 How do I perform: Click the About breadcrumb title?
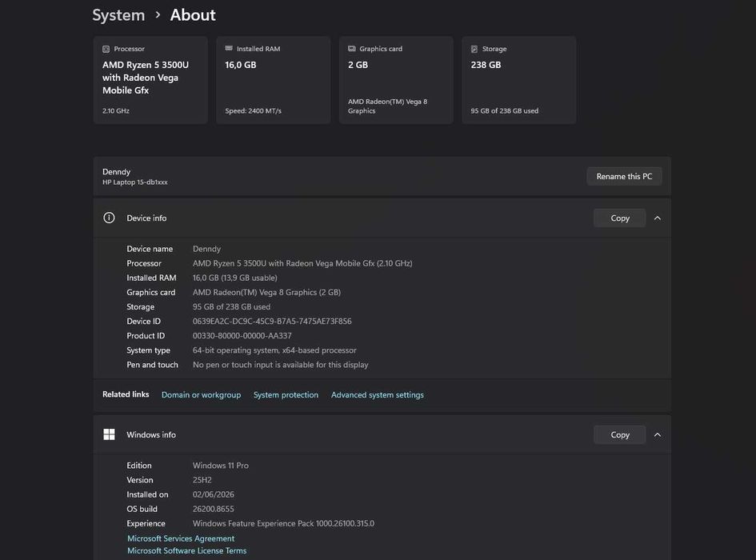[193, 15]
